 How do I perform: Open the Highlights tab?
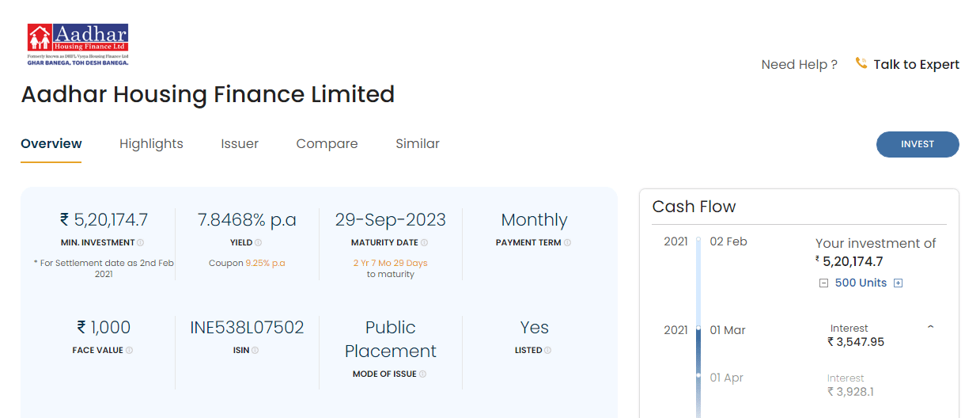(x=151, y=143)
